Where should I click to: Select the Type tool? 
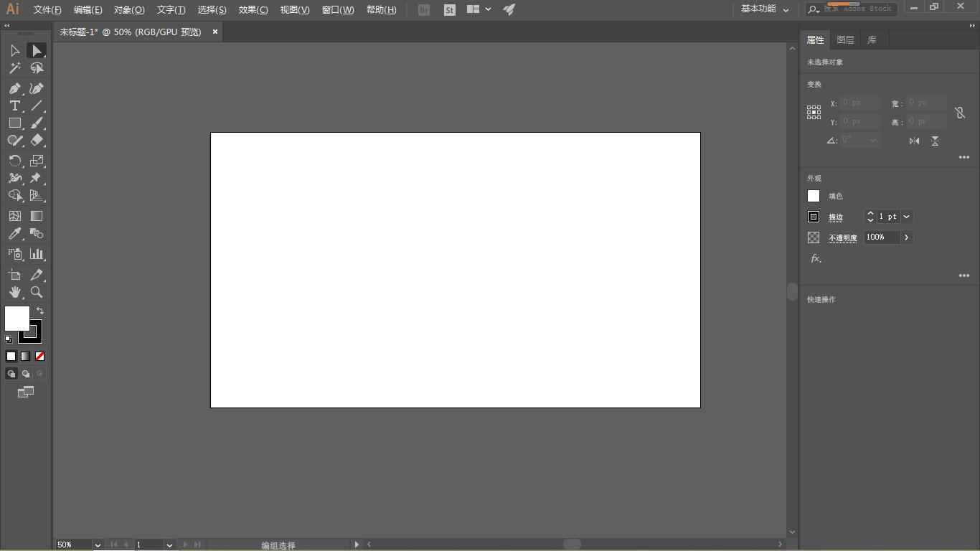coord(14,105)
